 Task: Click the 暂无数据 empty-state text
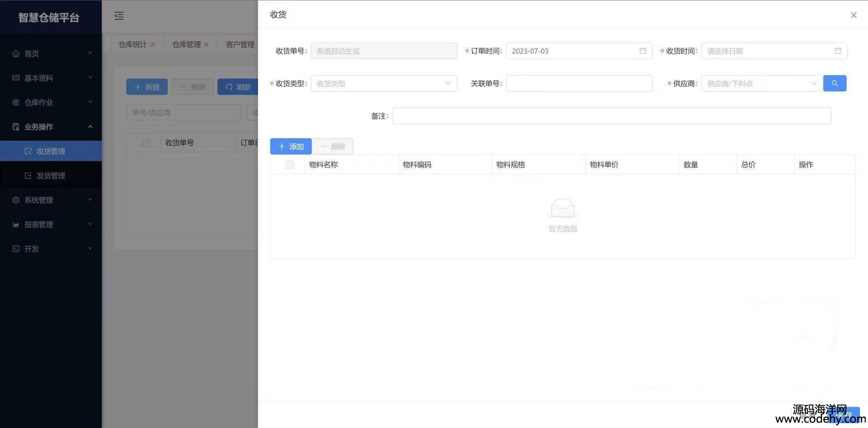tap(563, 229)
